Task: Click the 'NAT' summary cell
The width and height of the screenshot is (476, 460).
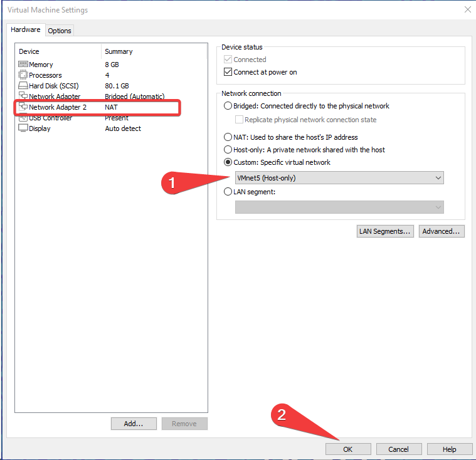Action: [x=111, y=107]
